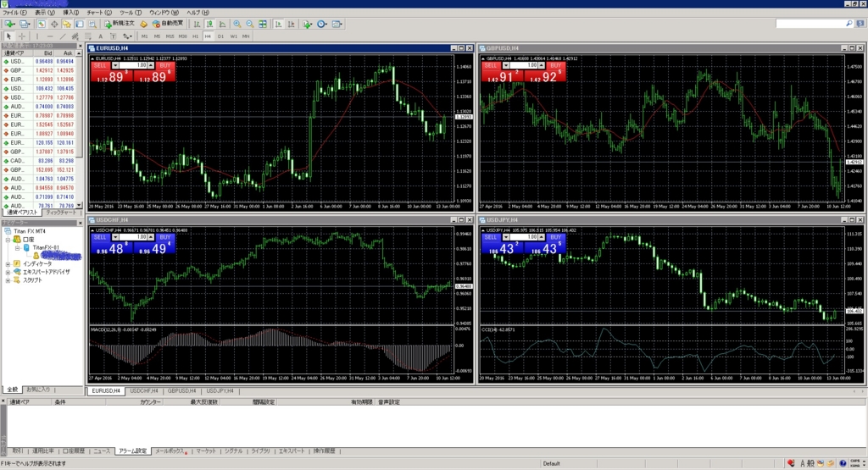This screenshot has height=470, width=868.
Task: Click the zoom in magnifier icon
Action: [237, 24]
